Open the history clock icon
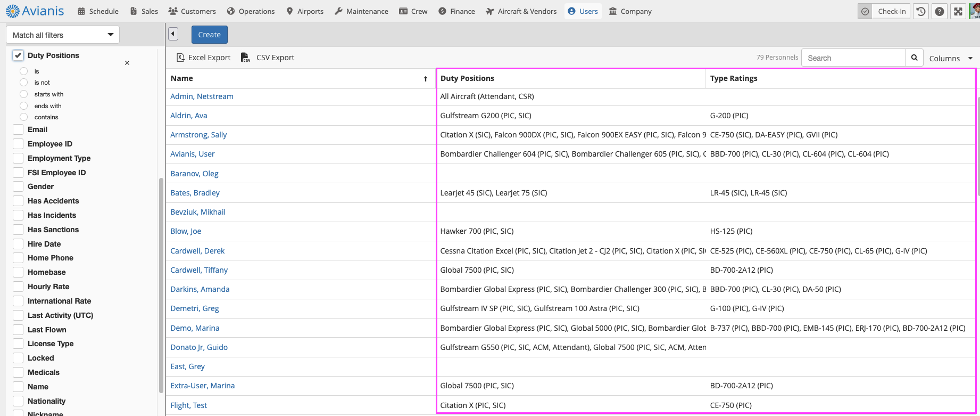This screenshot has width=980, height=416. tap(921, 11)
